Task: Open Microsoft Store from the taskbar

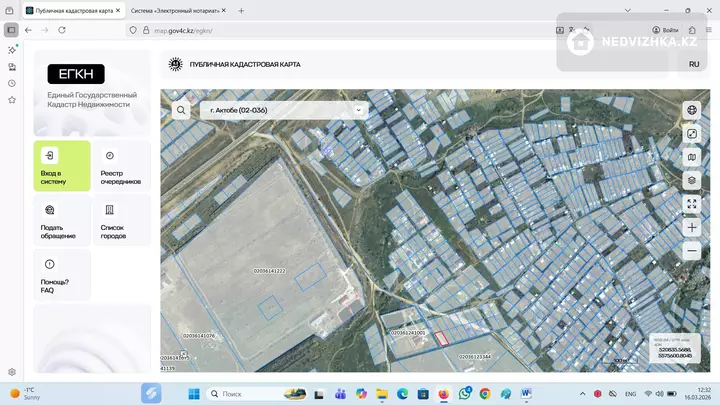Action: (x=423, y=394)
